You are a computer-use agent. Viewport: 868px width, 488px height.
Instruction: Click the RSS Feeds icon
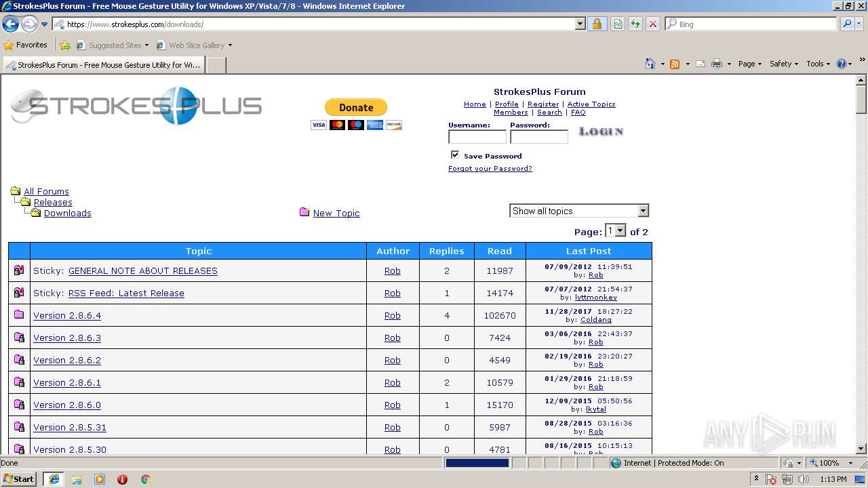[675, 64]
